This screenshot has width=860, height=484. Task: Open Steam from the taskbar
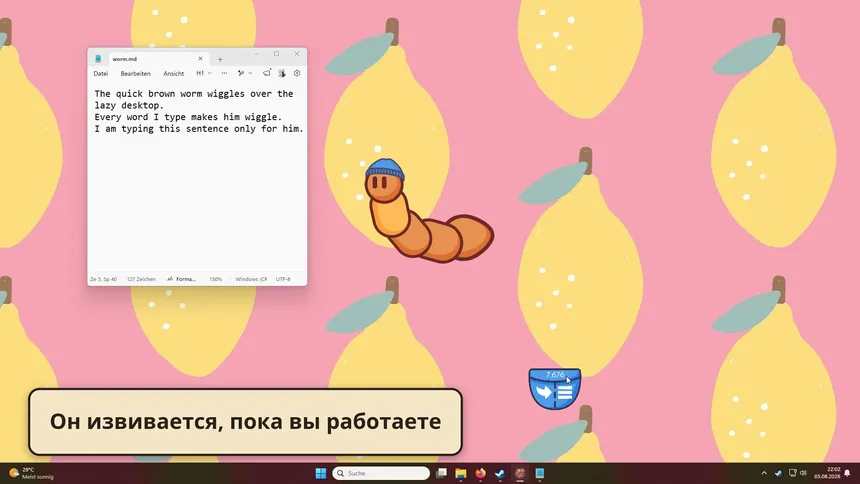[500, 473]
